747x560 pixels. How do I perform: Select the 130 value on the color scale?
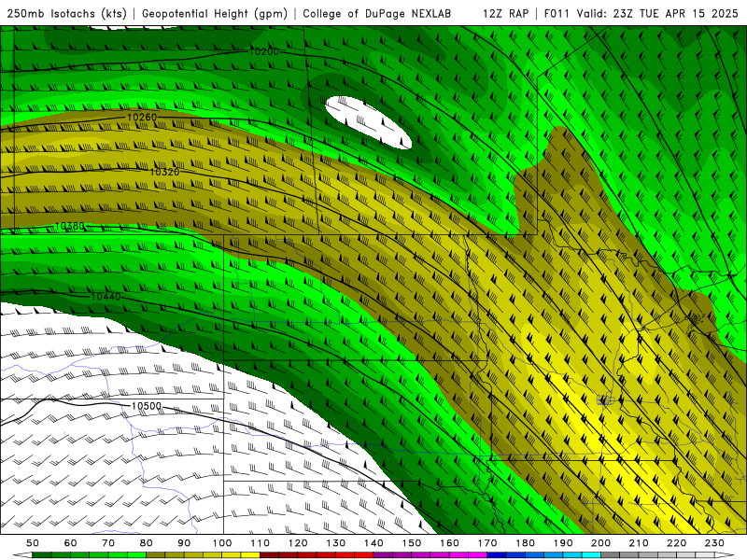[335, 543]
